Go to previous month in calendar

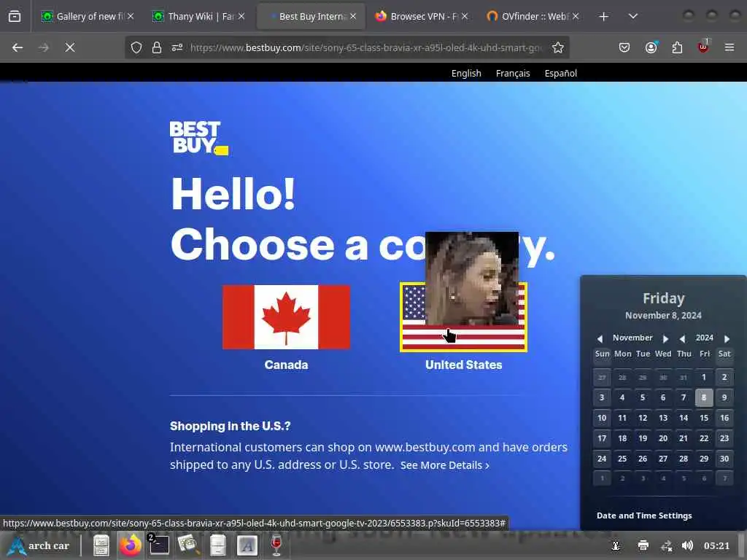coord(600,338)
